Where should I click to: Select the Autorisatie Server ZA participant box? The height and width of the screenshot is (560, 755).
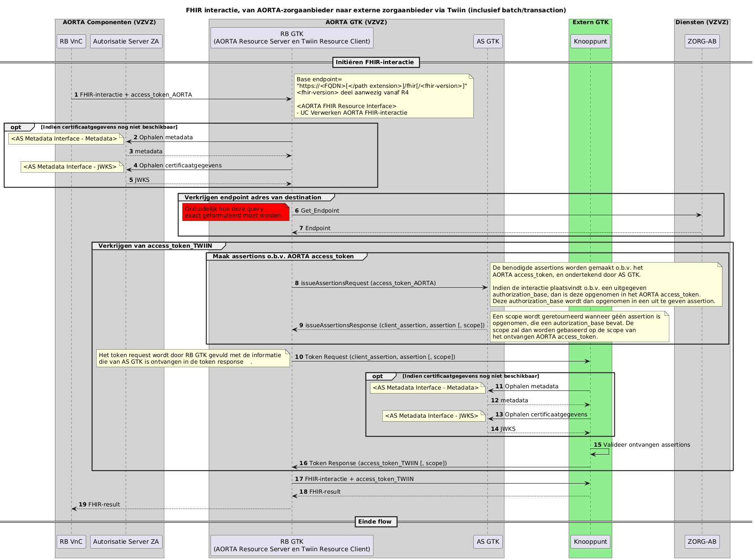(x=126, y=41)
